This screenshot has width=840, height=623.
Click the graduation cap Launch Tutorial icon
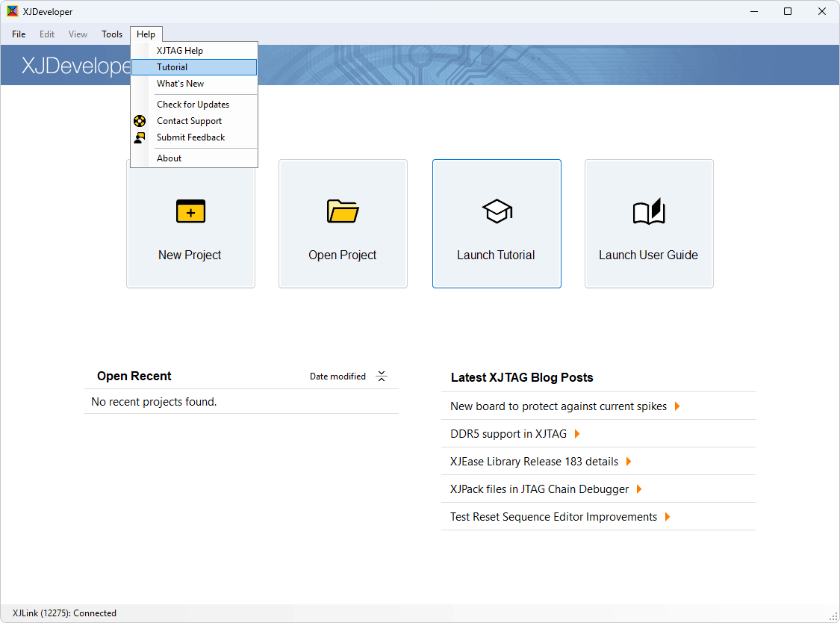(x=496, y=211)
